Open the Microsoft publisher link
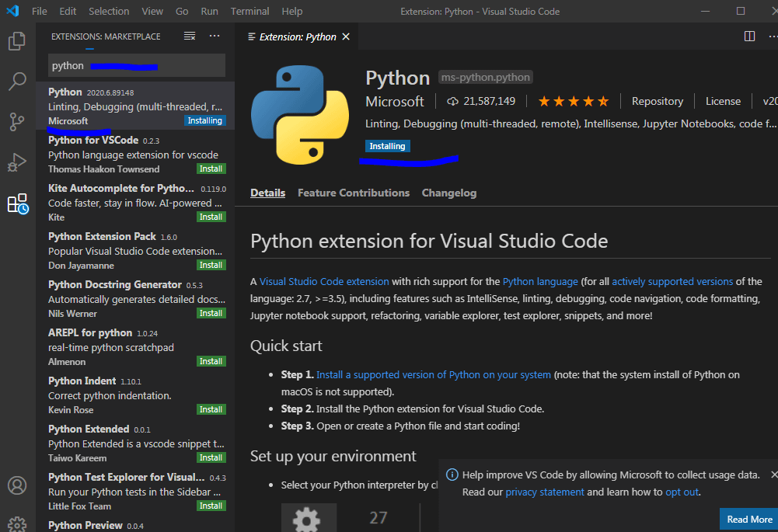This screenshot has width=778, height=532. 395,102
